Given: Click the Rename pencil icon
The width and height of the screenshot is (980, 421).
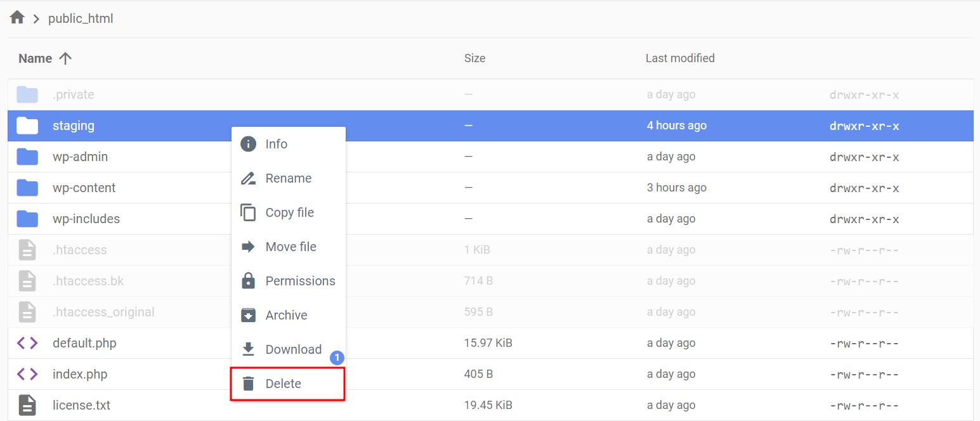Looking at the screenshot, I should click(249, 178).
